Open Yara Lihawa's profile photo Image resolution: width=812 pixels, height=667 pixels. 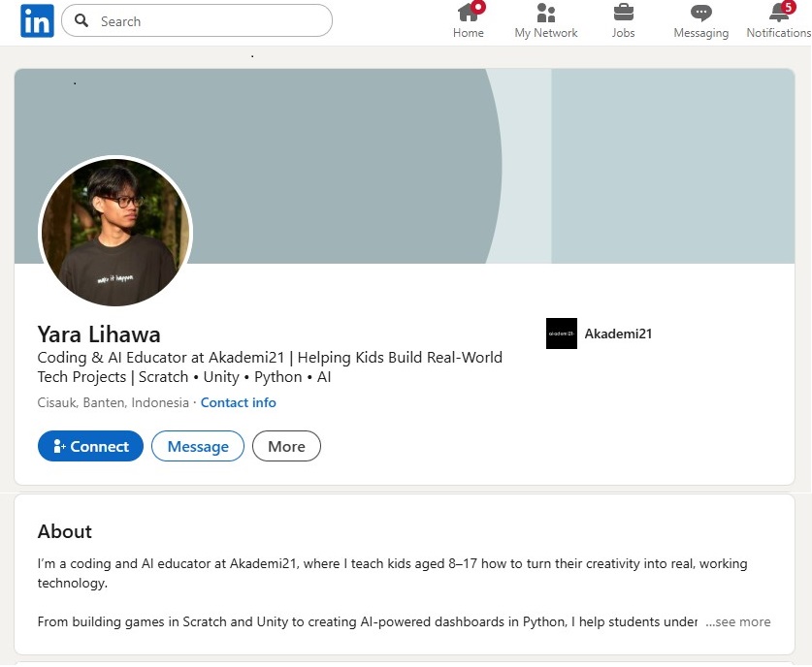coord(115,233)
